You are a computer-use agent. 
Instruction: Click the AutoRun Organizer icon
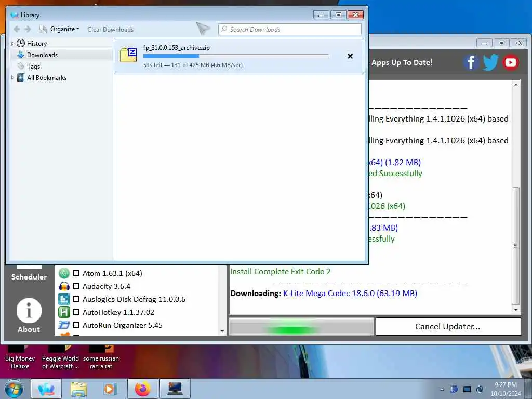(x=64, y=325)
